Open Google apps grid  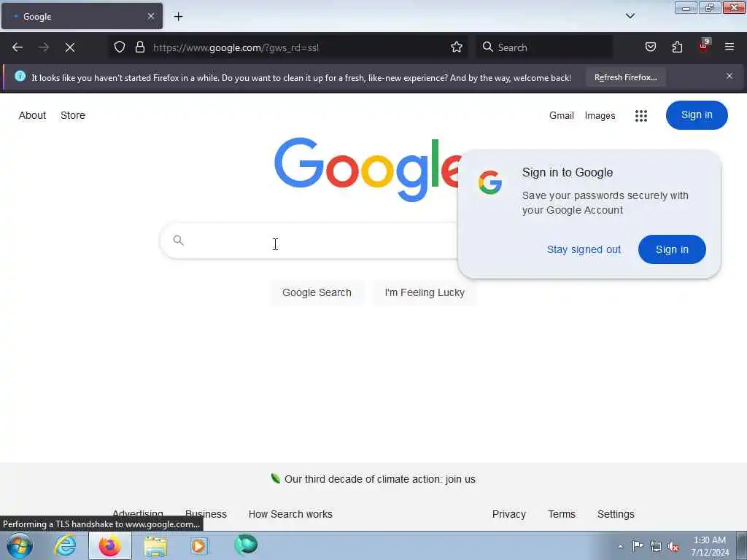click(641, 116)
